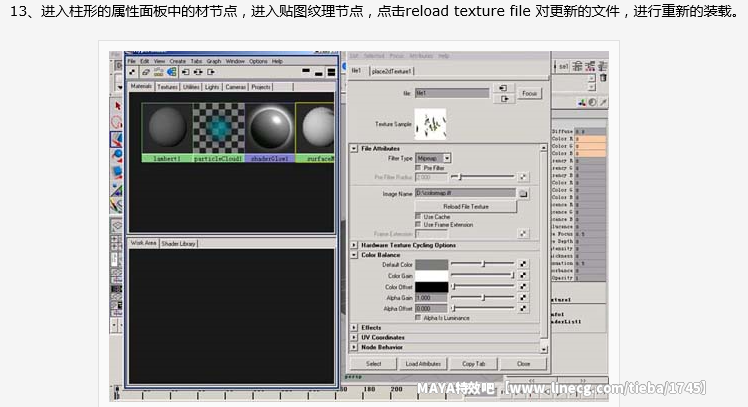Screen dimensions: 748x407
Task: Click the trash icon in right panel
Action: (603, 78)
